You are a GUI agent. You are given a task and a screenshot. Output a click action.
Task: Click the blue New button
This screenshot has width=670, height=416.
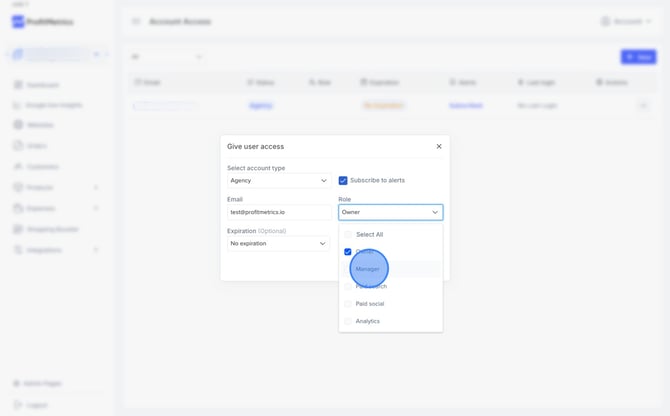tap(638, 57)
